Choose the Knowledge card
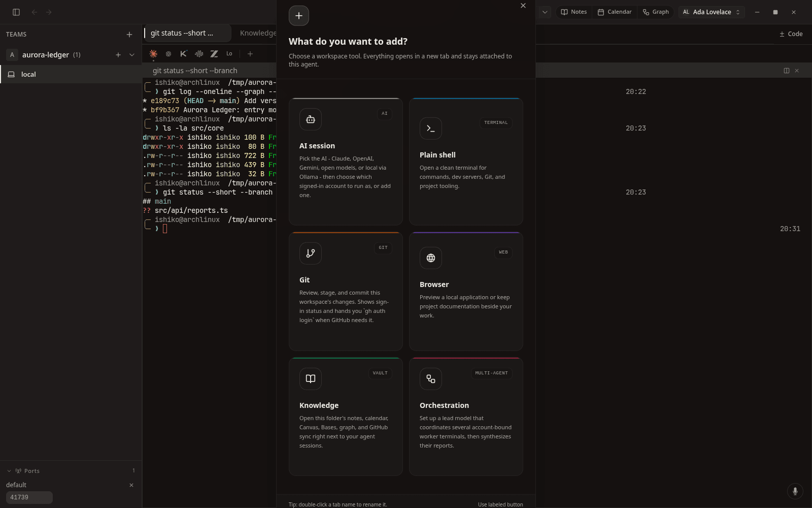Viewport: 812px width, 508px height. (346, 417)
